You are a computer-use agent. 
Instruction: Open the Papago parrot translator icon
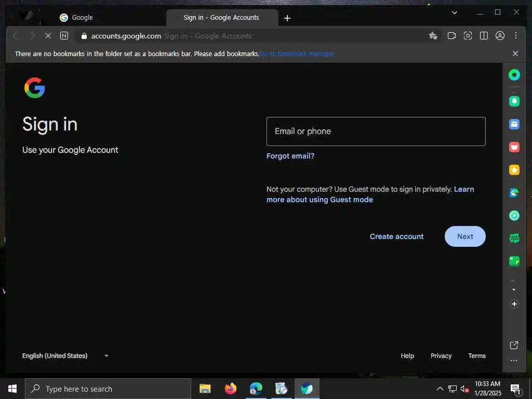pyautogui.click(x=514, y=193)
